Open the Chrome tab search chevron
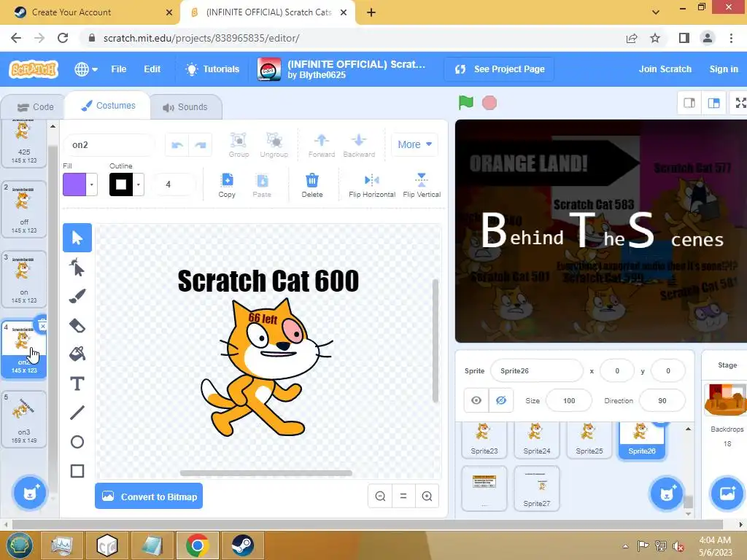 click(x=656, y=12)
